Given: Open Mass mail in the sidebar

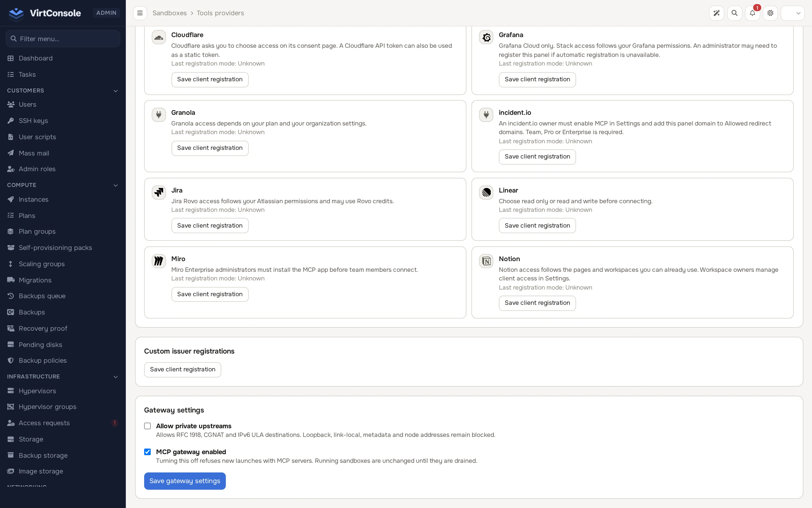Looking at the screenshot, I should [63, 153].
